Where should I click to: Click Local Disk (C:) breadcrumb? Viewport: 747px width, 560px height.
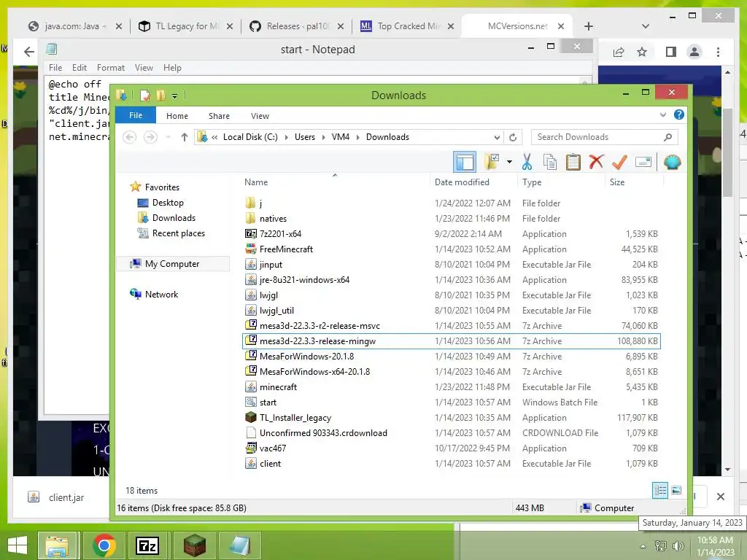point(250,137)
